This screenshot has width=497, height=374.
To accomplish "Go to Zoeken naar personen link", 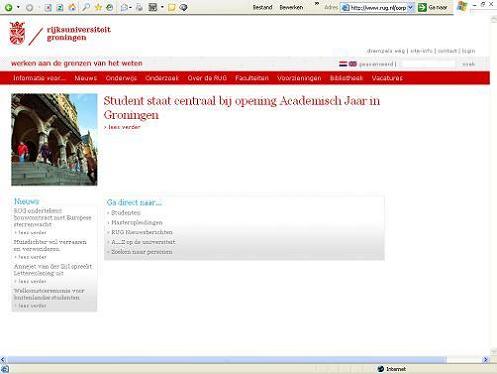I will pos(141,252).
